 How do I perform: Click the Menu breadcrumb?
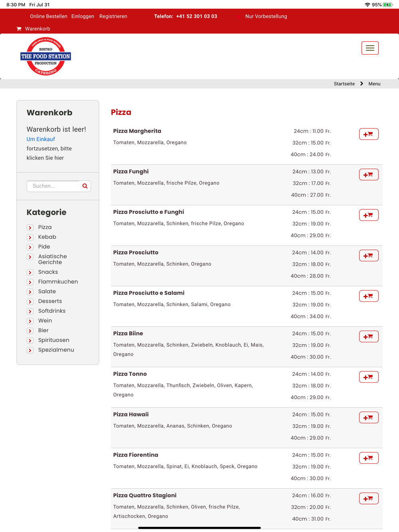(x=374, y=84)
